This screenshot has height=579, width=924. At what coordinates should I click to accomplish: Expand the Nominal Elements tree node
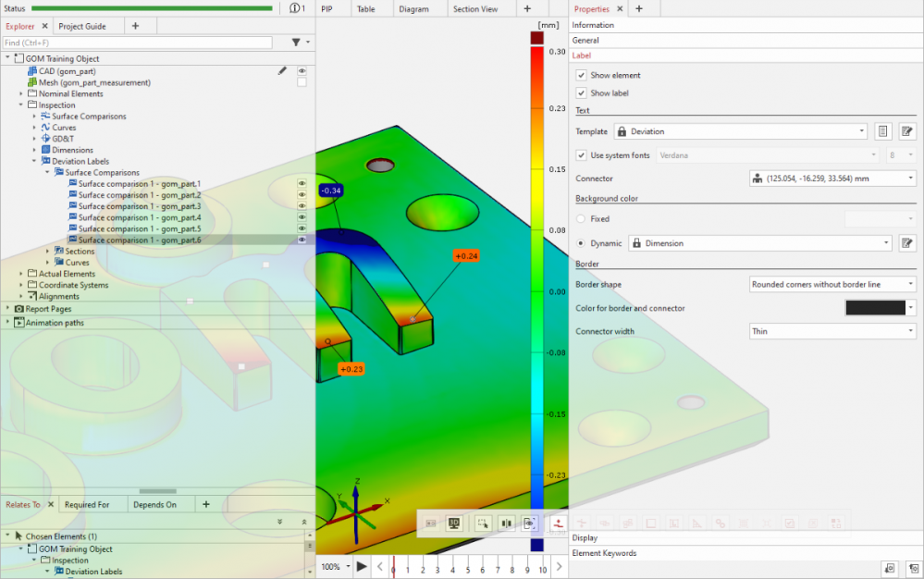click(x=21, y=93)
